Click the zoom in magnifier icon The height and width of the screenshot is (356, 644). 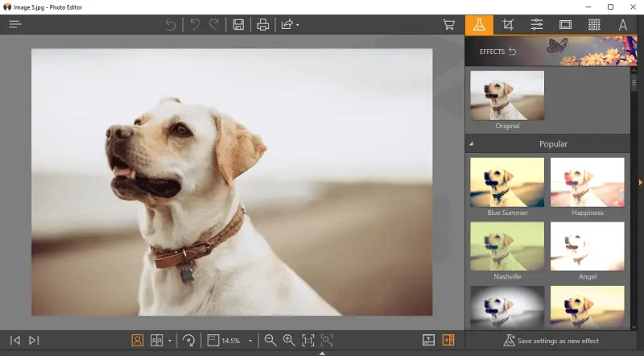pyautogui.click(x=289, y=341)
